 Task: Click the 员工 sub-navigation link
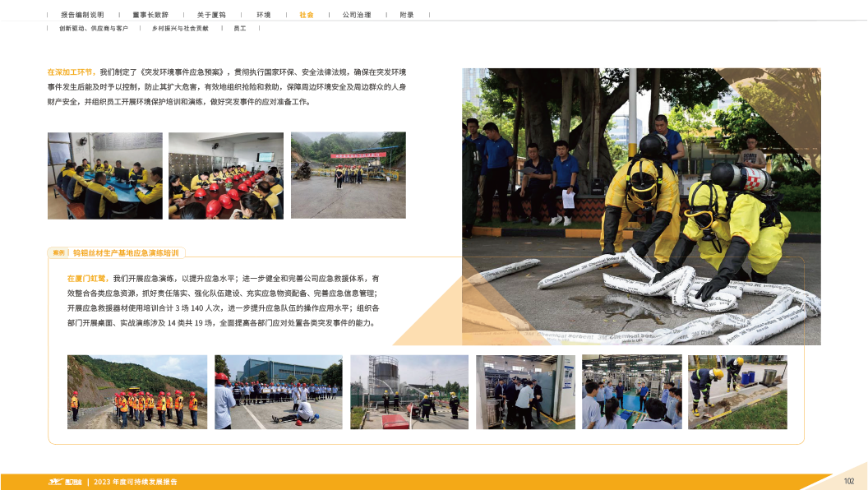240,28
